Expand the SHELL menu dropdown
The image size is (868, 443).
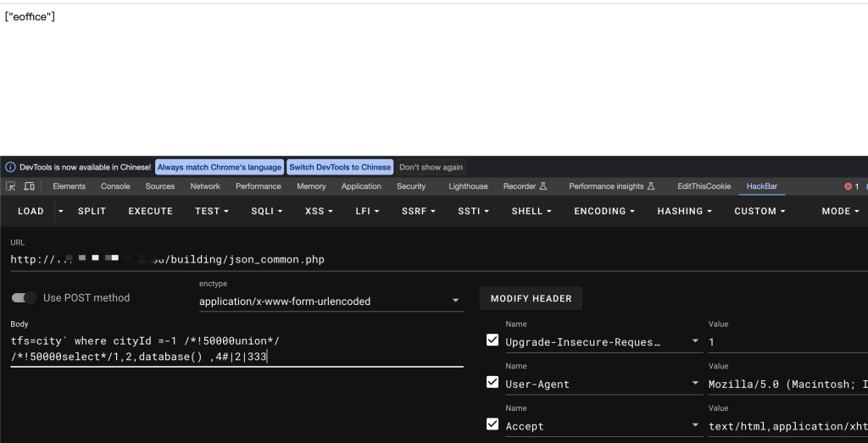click(x=531, y=211)
